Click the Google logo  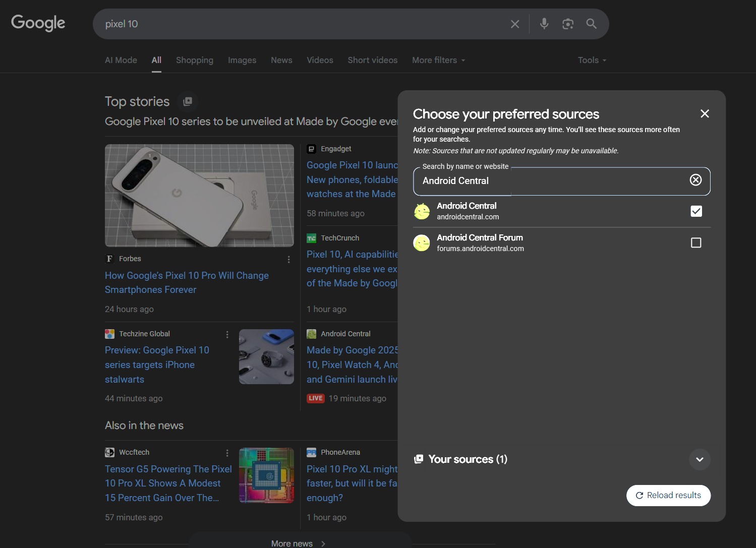click(x=38, y=23)
